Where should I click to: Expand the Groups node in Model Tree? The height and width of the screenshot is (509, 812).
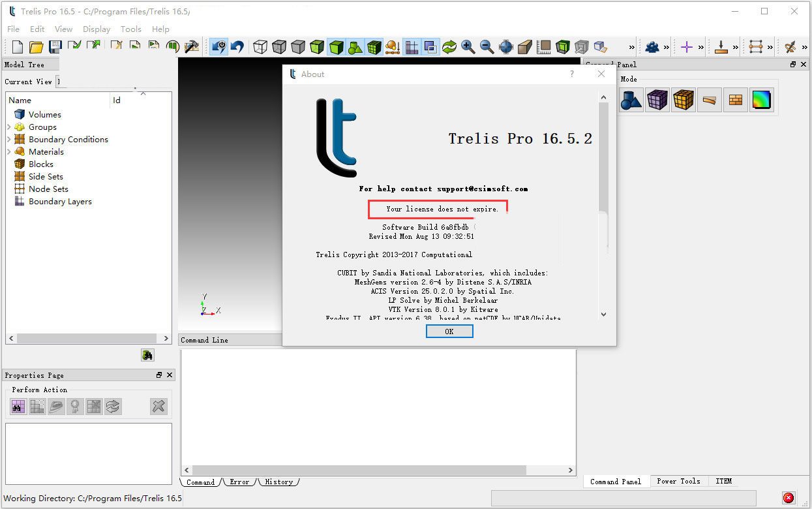coord(8,127)
